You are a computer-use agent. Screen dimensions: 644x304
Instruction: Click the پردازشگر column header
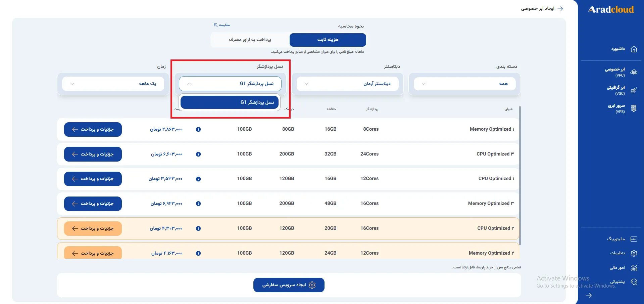click(x=372, y=109)
